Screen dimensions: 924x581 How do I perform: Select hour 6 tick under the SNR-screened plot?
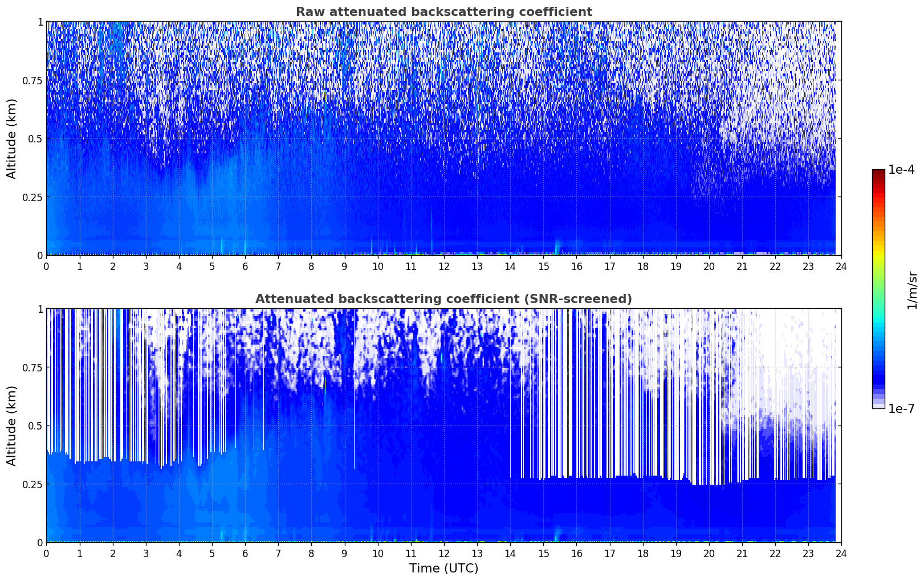click(245, 553)
